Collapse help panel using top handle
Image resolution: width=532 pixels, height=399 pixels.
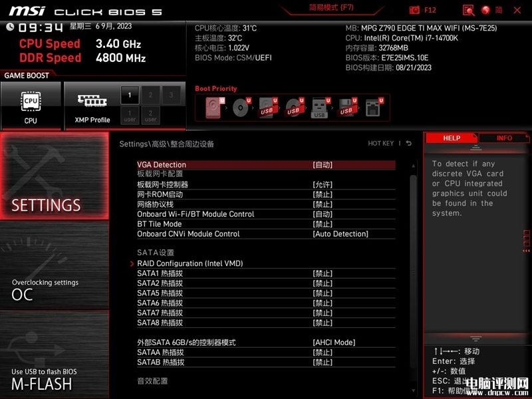point(475,148)
